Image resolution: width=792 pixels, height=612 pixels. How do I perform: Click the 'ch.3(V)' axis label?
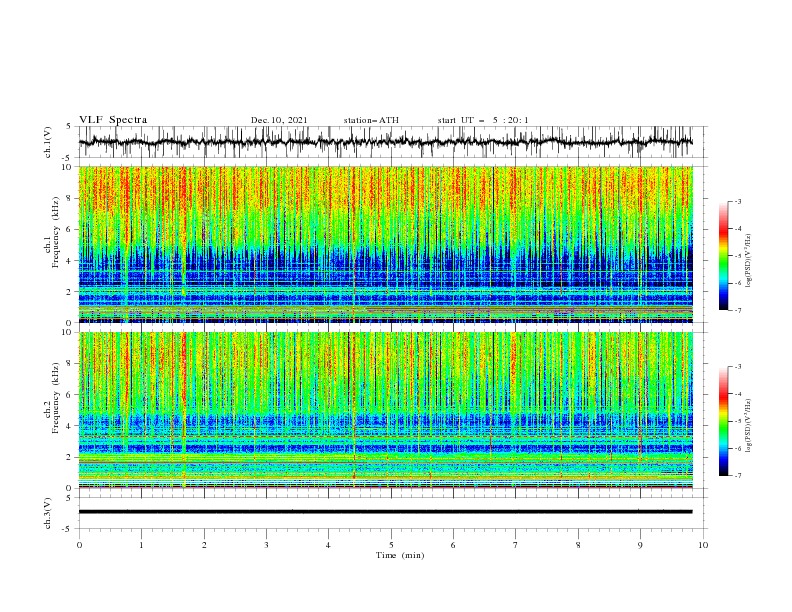[x=48, y=513]
